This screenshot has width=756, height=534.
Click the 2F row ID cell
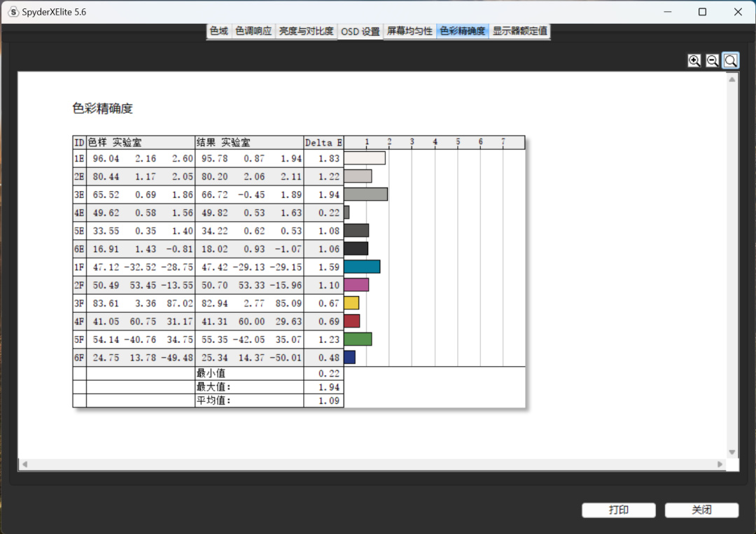tap(79, 286)
